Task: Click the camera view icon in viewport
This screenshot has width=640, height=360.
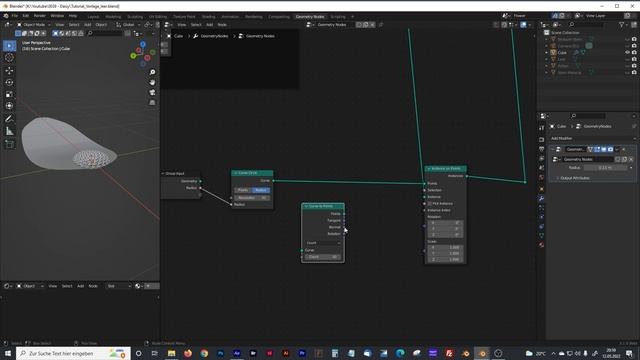Action: (152, 92)
